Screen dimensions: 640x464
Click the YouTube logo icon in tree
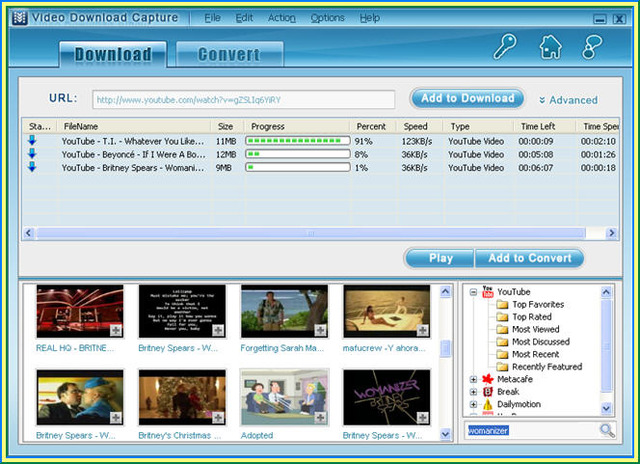(x=487, y=291)
